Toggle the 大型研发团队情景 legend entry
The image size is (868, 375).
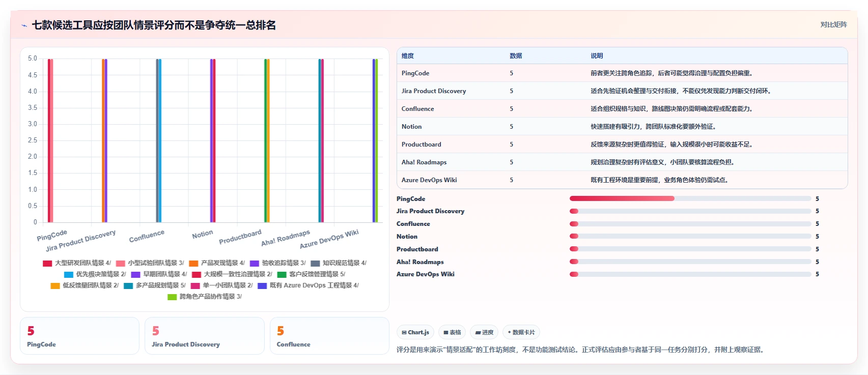point(77,263)
